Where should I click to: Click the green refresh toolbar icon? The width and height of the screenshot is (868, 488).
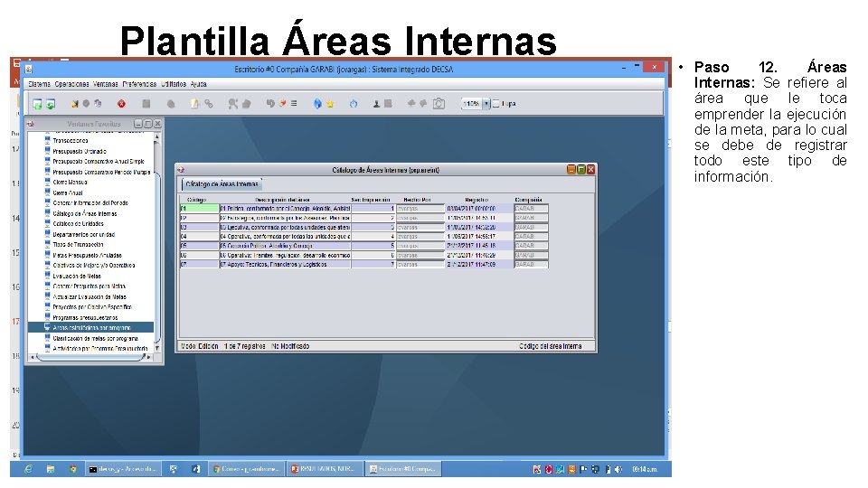click(51, 103)
